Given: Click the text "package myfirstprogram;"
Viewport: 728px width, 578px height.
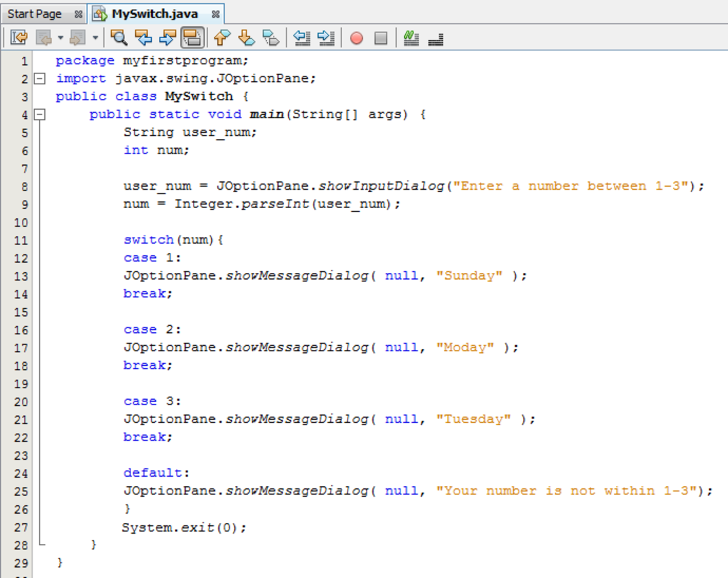Looking at the screenshot, I should tap(152, 61).
